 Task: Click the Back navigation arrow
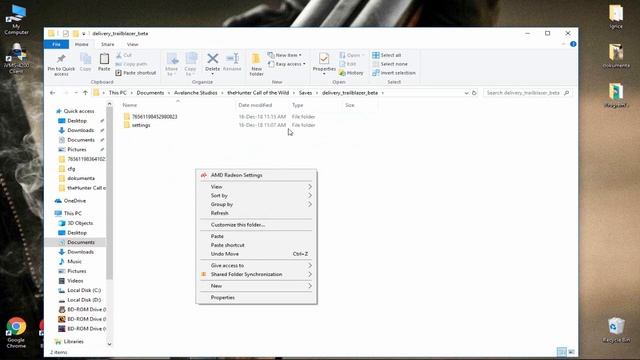pyautogui.click(x=53, y=93)
